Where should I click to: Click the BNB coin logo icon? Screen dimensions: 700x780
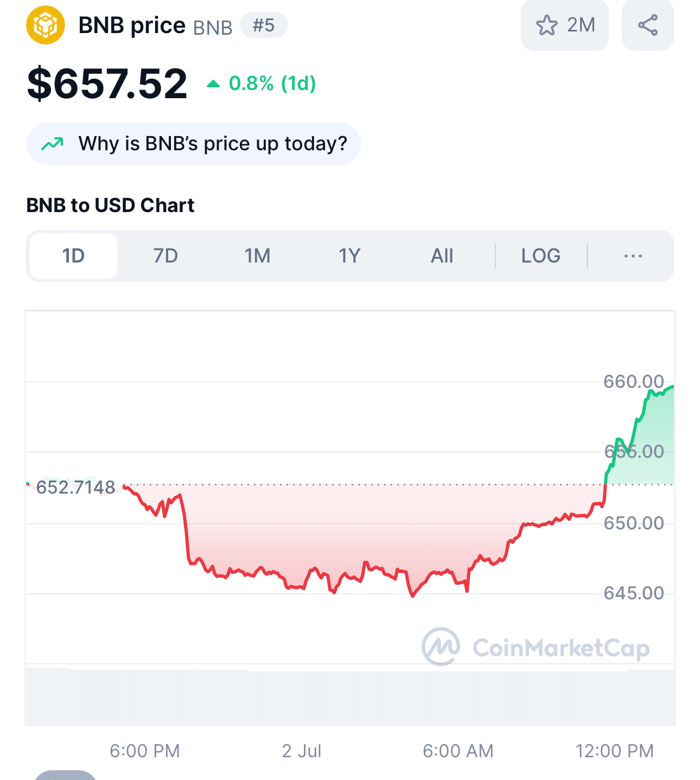tap(46, 25)
